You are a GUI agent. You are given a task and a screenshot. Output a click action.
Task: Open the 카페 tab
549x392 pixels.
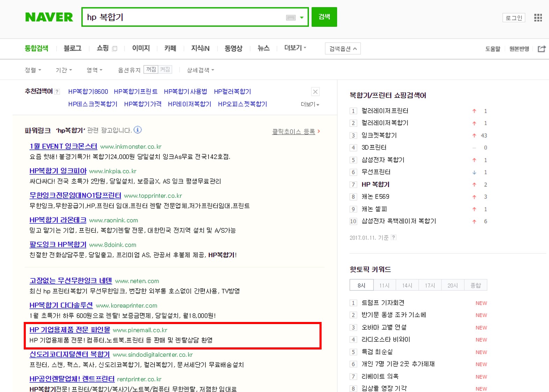pyautogui.click(x=170, y=48)
